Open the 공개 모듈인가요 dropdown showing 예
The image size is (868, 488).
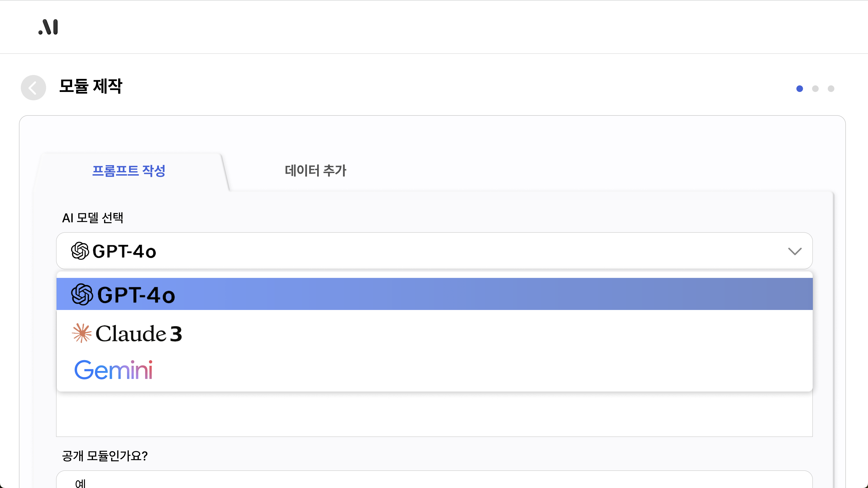pos(434,481)
